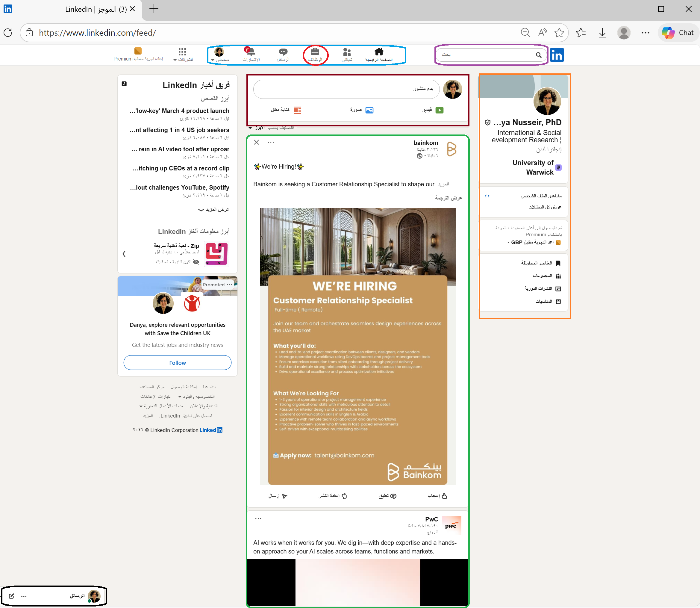Click the PwC logo on the promoted post
This screenshot has height=608, width=700.
pos(451,526)
